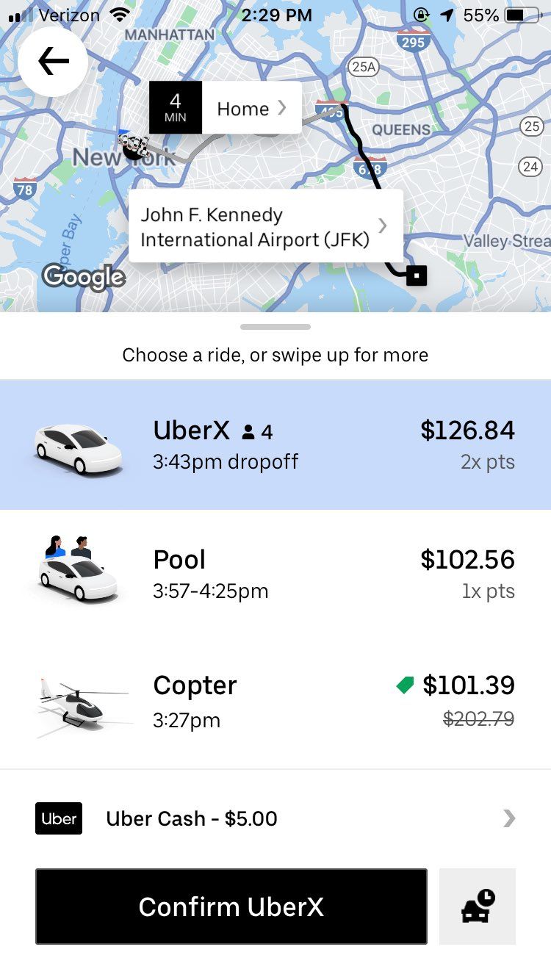Open the Home pickup location chevron
Image resolution: width=551 pixels, height=980 pixels.
(282, 108)
